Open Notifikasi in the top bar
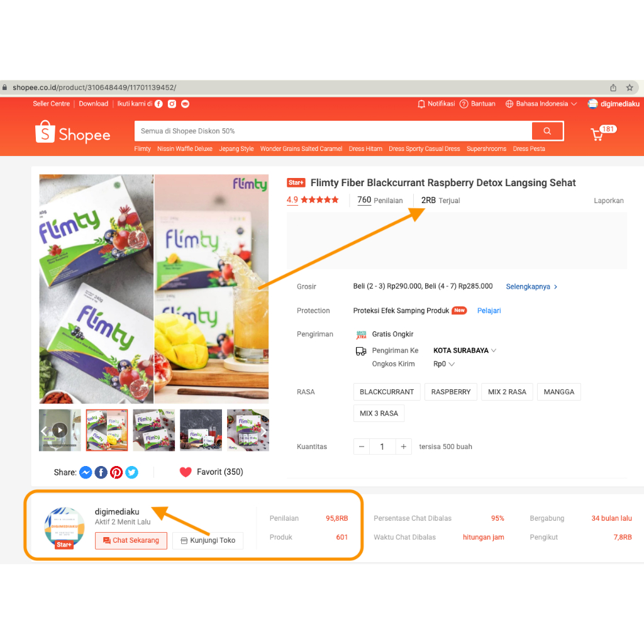This screenshot has height=644, width=644. pos(436,104)
